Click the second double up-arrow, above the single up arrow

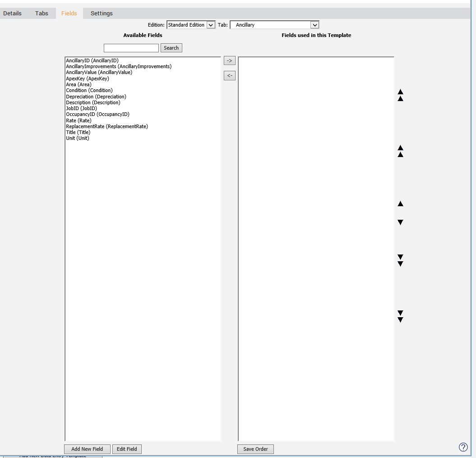(400, 151)
